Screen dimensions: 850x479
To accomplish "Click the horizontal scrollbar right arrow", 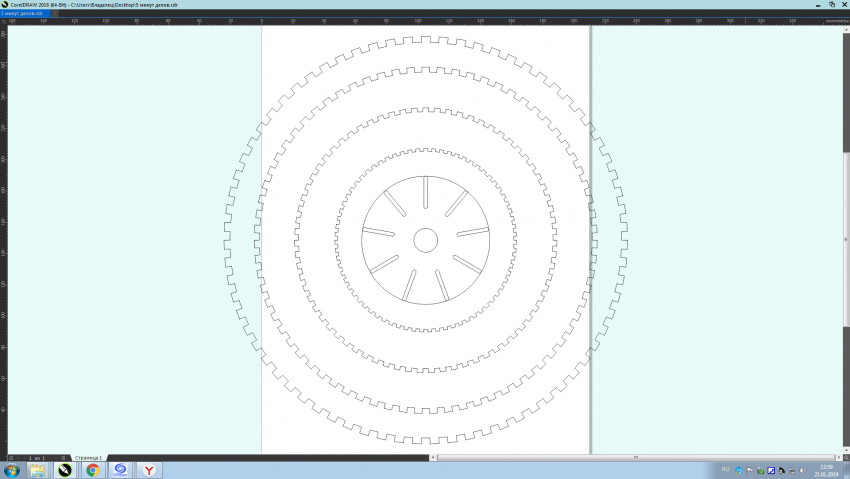I will pos(837,457).
